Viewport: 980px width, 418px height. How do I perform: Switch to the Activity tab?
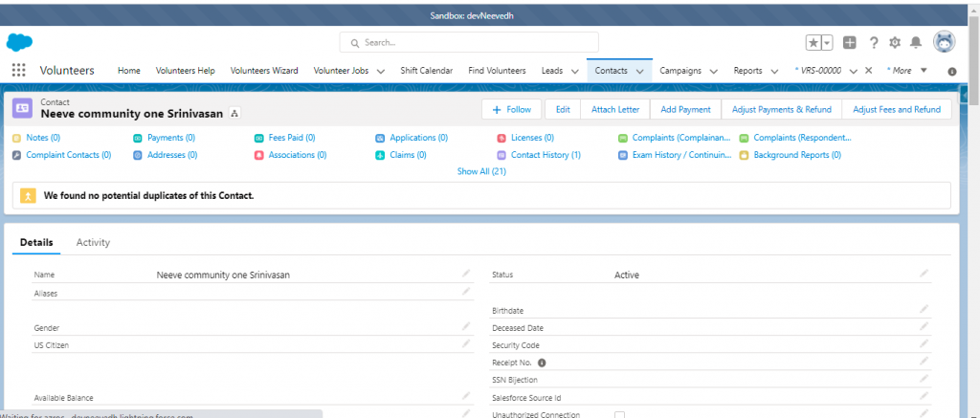(93, 242)
